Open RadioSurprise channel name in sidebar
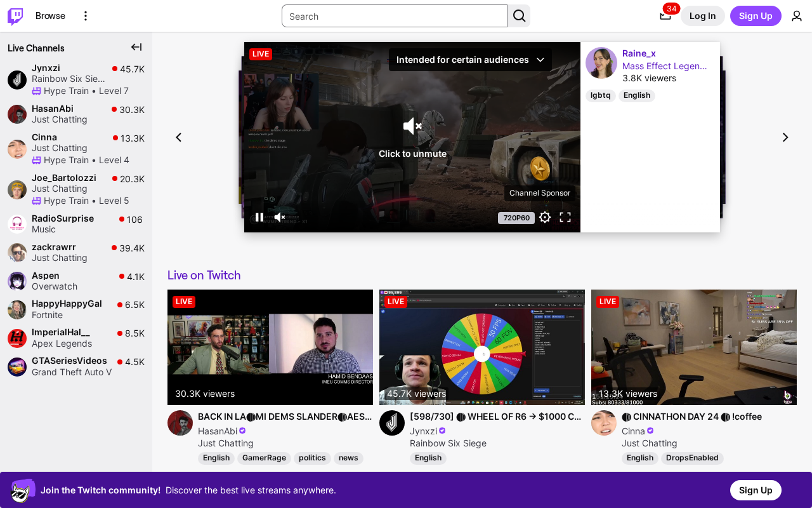 pos(63,218)
